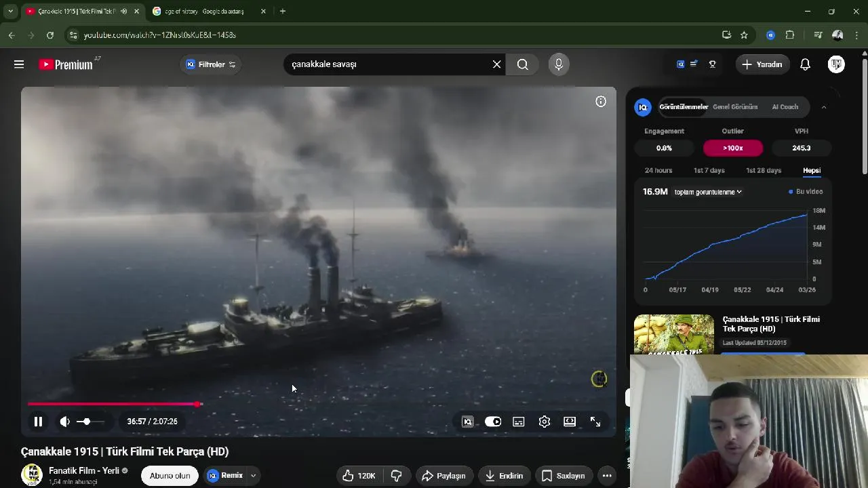The width and height of the screenshot is (868, 488).
Task: Open the YouTube hamburger guide menu
Action: pos(19,64)
